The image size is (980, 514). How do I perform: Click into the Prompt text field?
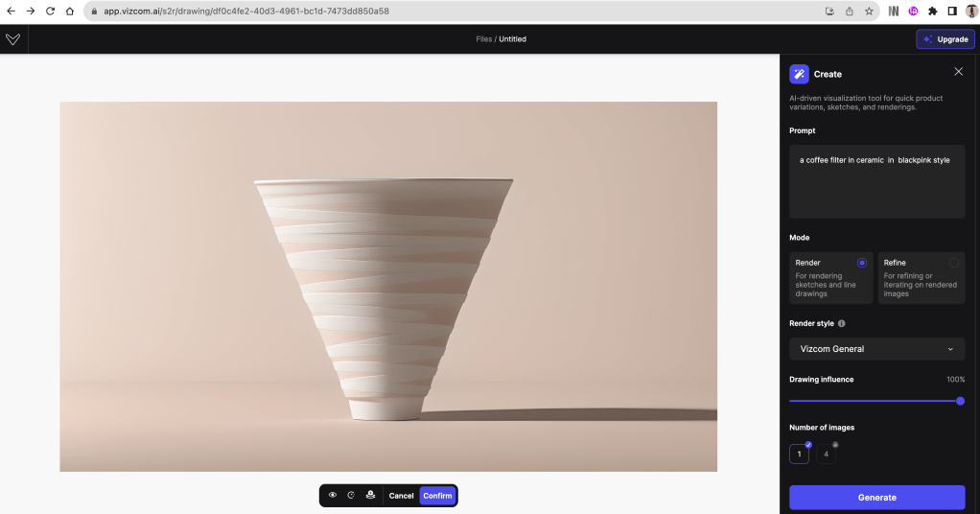[x=876, y=182]
